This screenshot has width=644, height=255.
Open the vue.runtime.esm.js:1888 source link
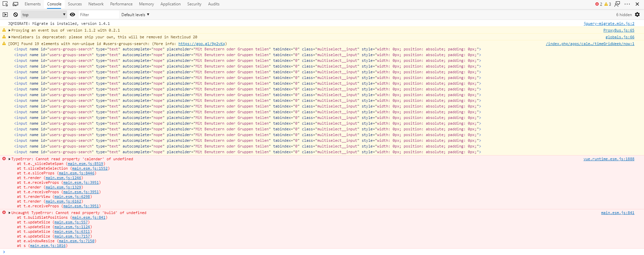click(x=609, y=159)
